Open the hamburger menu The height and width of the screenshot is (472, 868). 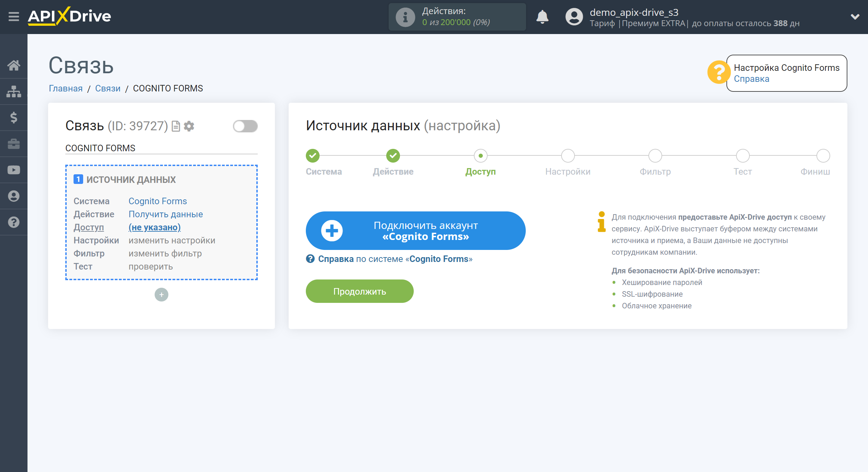14,16
